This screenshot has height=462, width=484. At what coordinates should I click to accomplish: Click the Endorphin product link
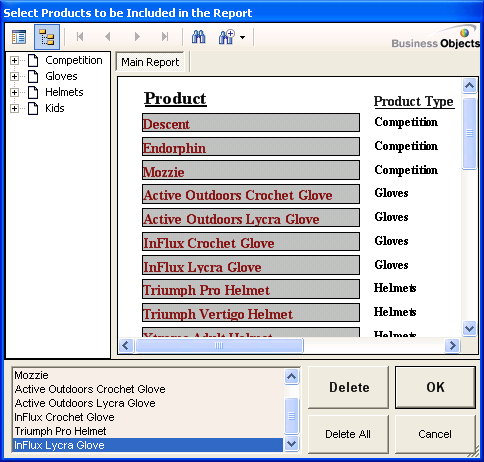pos(251,147)
